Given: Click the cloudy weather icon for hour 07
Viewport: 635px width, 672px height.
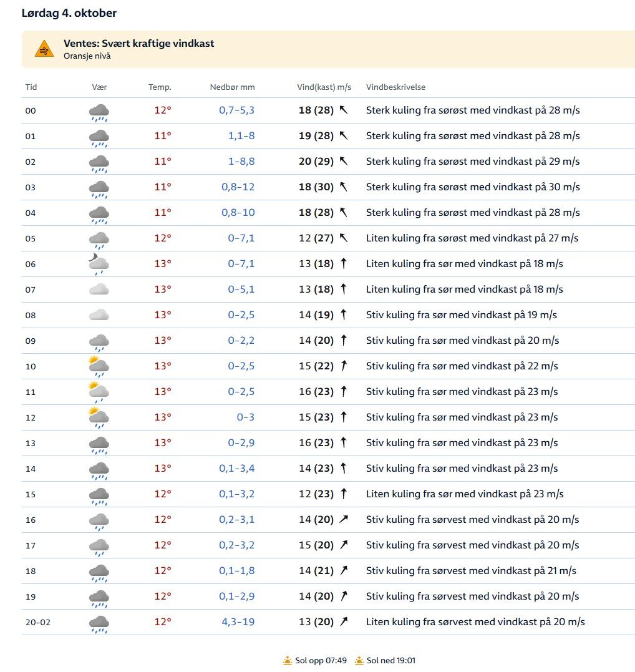Looking at the screenshot, I should pyautogui.click(x=99, y=290).
